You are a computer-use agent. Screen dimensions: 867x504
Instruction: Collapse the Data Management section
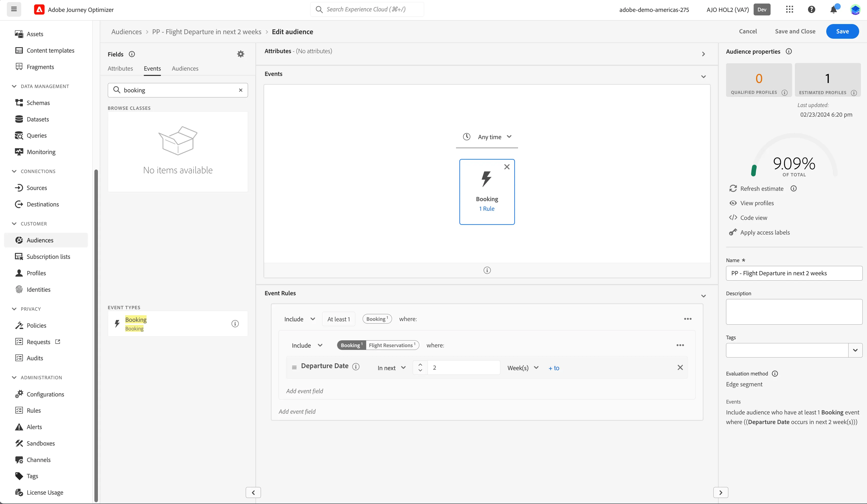(14, 86)
